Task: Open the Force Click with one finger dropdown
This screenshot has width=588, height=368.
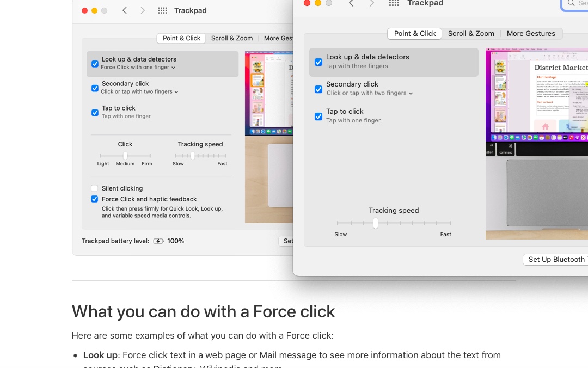Action: tap(138, 67)
